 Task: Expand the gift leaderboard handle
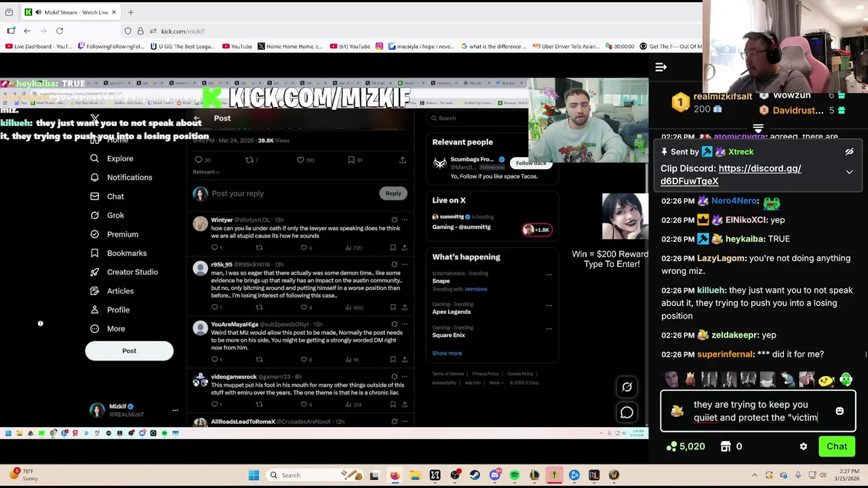758,128
